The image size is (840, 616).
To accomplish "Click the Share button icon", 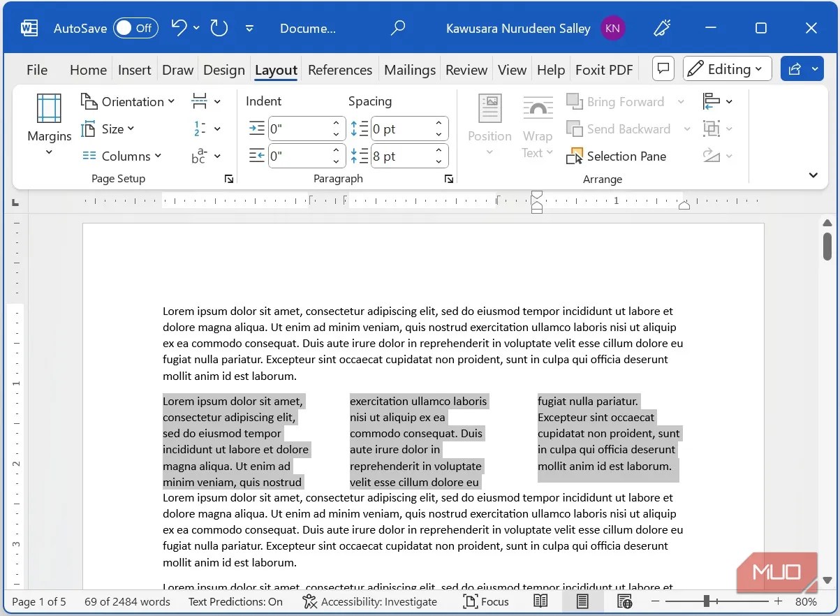I will click(x=795, y=68).
